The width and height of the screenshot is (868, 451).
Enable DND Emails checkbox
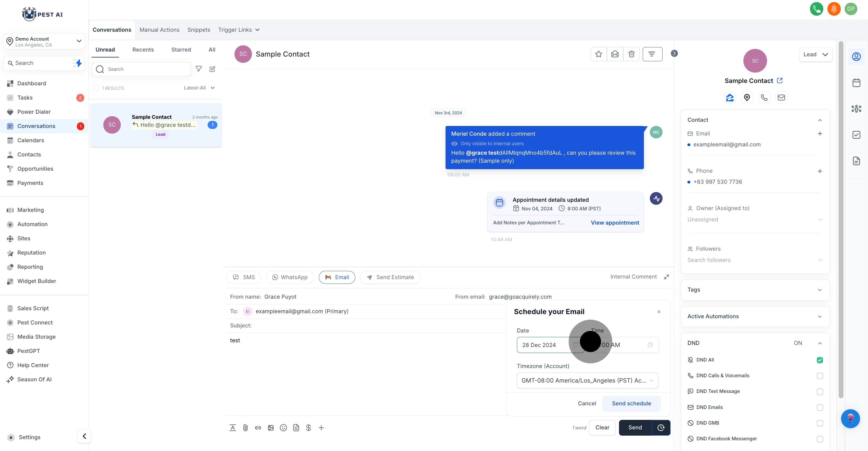point(819,407)
